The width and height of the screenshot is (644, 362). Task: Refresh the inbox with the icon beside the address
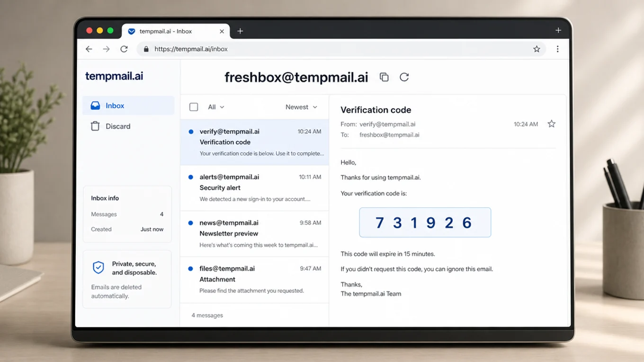click(404, 77)
